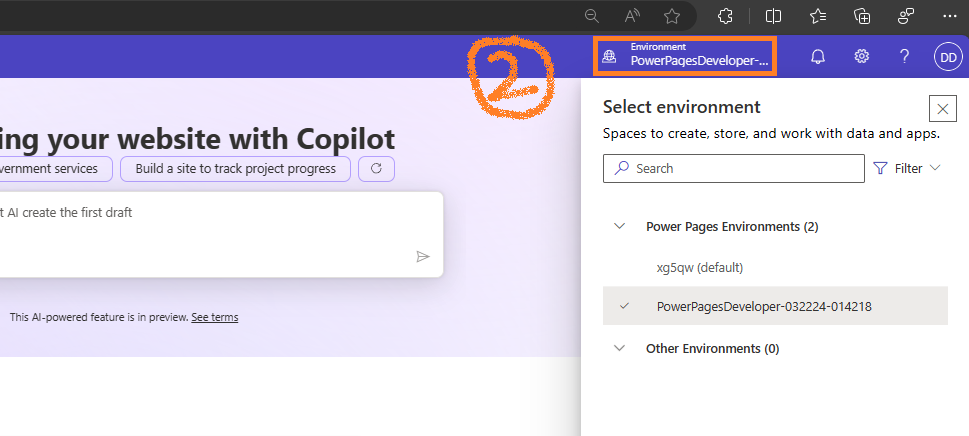Open the Favorites list icon
Screen dimensions: 969x436
(x=818, y=17)
